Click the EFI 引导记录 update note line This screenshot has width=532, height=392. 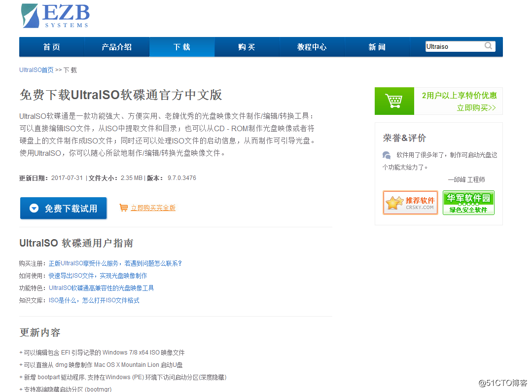[x=102, y=353]
